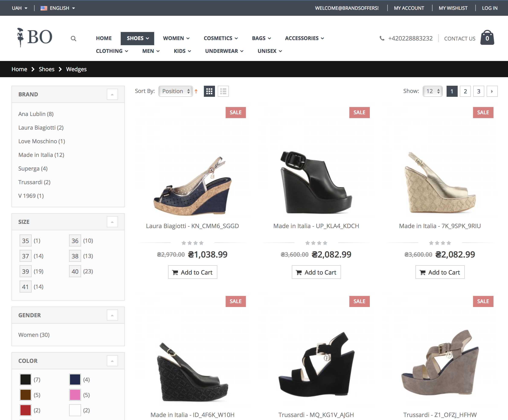Click SALE badge on 7K_9SPK_9RIU product
Screen dimensions: 508x420
[483, 112]
